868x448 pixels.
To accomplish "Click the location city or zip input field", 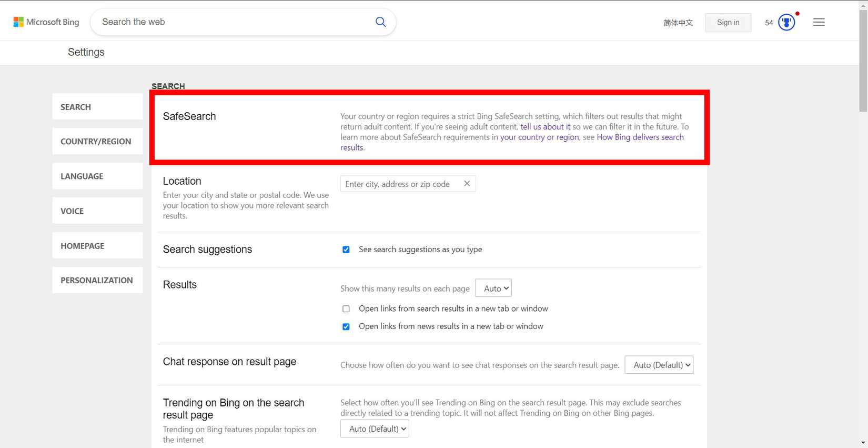I will 400,184.
